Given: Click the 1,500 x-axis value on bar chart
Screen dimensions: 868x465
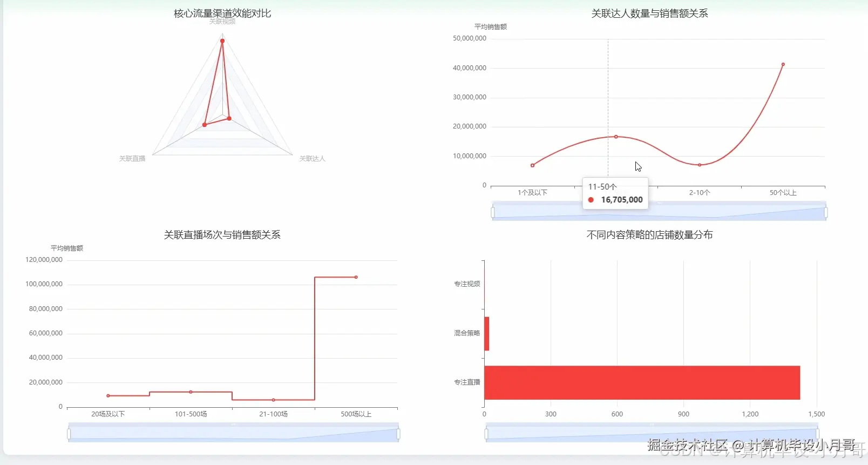Looking at the screenshot, I should (817, 414).
